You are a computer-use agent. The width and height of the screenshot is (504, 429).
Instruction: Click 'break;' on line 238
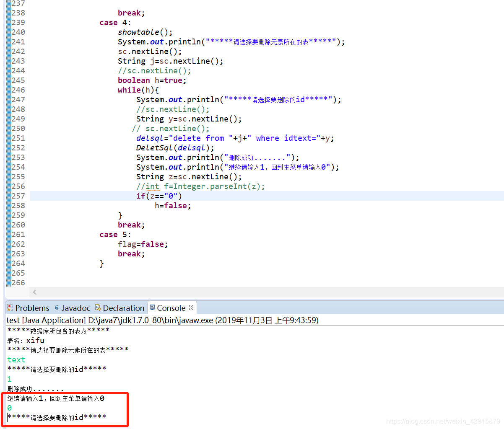131,13
